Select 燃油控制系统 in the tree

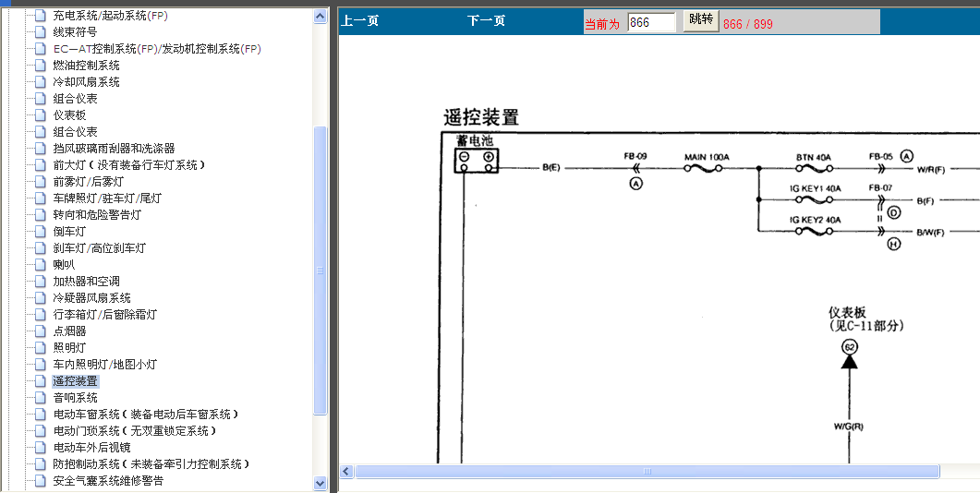[x=86, y=65]
